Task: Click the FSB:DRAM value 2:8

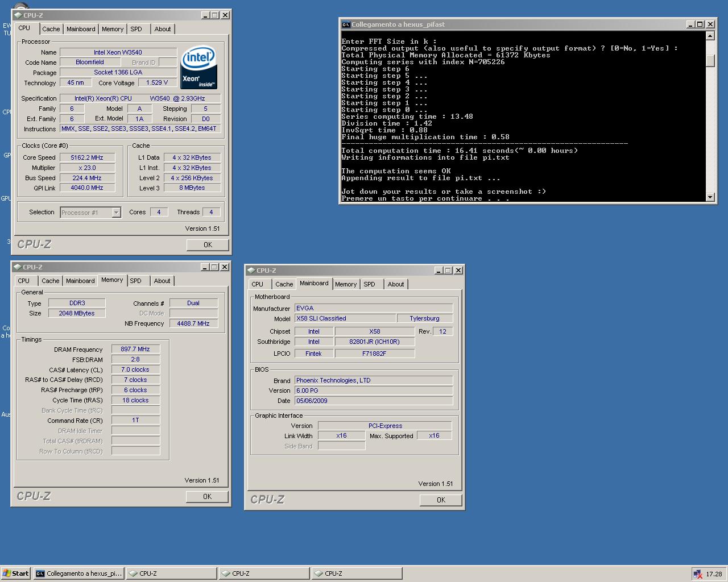Action: (x=135, y=359)
